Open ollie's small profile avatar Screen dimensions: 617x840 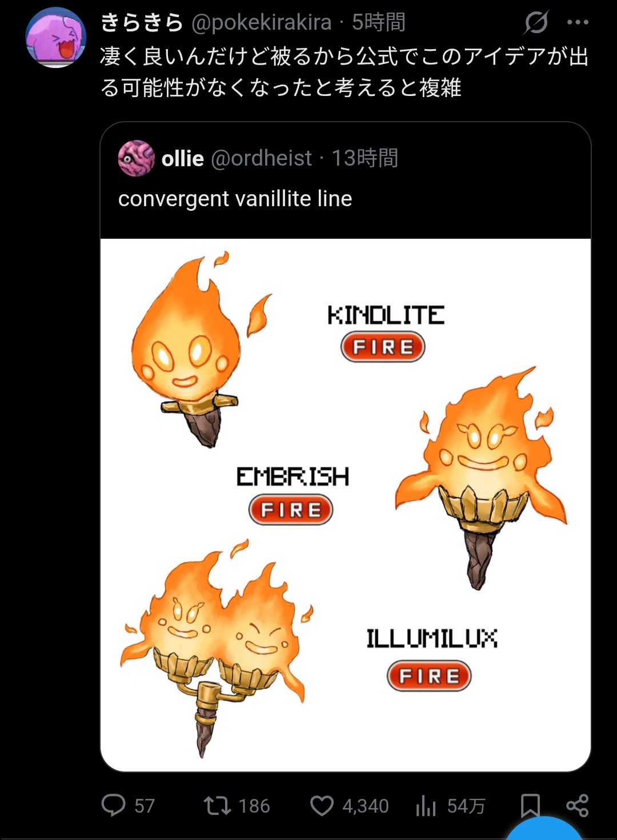pyautogui.click(x=136, y=158)
